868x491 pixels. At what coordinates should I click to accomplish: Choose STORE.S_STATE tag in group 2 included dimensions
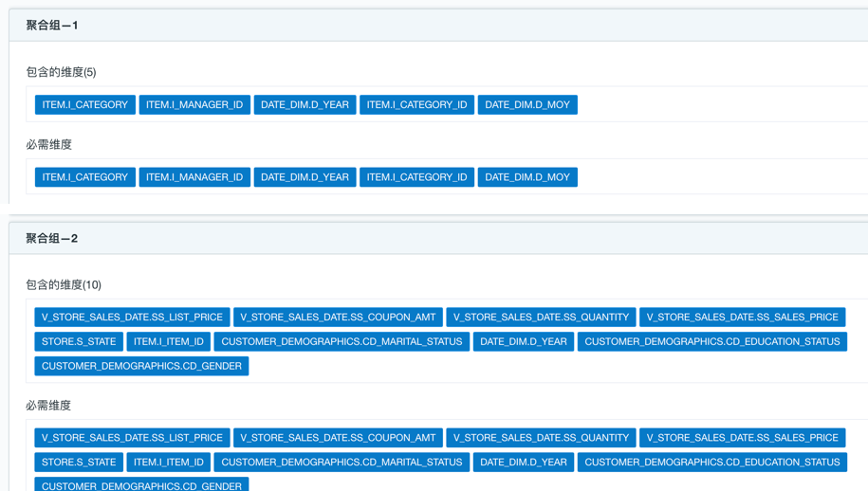point(79,341)
